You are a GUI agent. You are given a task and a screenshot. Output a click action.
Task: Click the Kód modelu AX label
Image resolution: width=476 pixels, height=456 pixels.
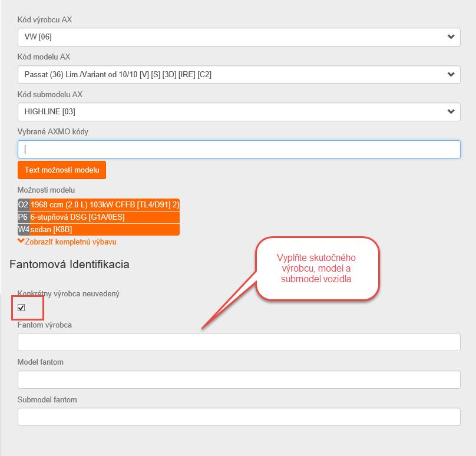click(44, 57)
